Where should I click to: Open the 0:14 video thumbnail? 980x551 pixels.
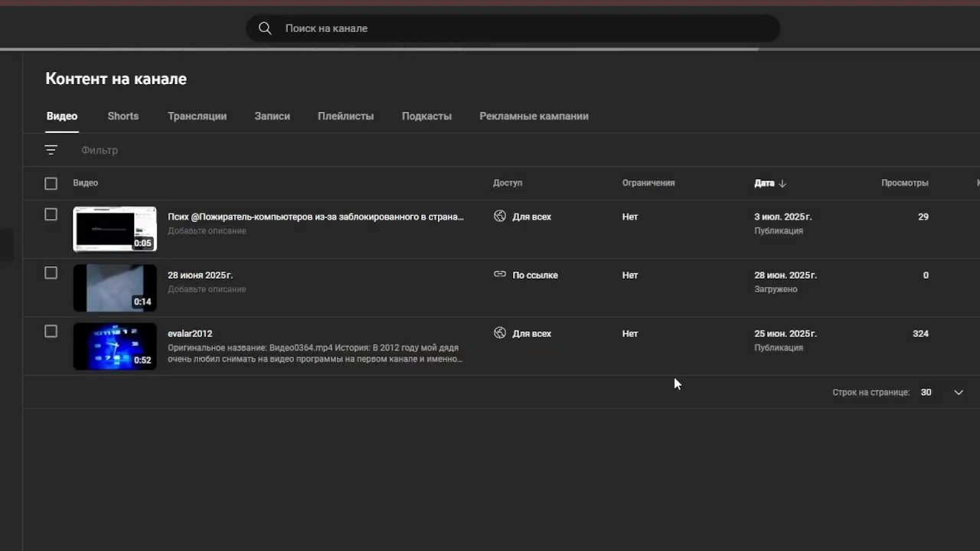115,288
